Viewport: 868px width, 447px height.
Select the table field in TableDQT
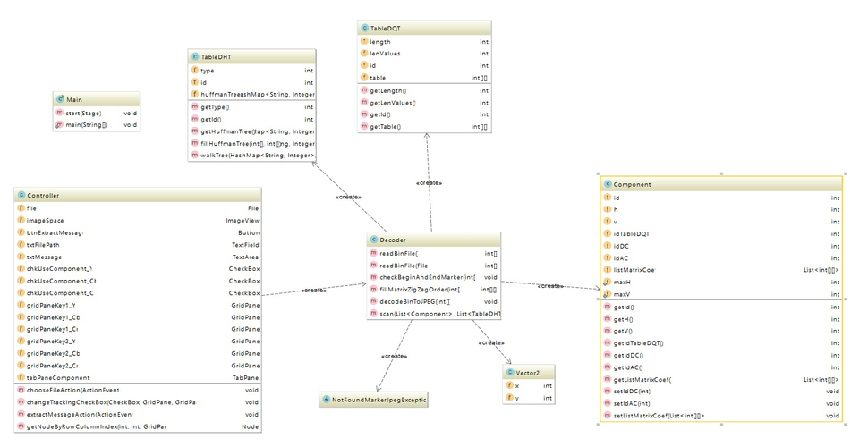(424, 78)
